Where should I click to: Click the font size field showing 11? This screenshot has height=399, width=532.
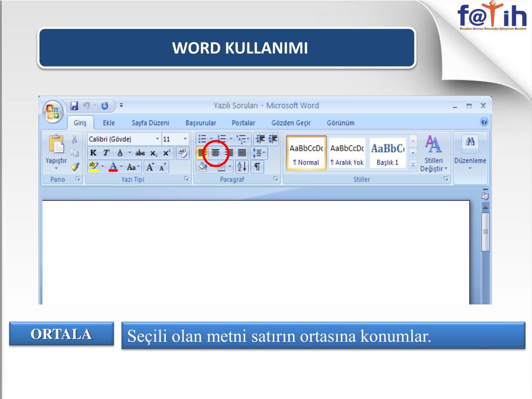tap(171, 139)
